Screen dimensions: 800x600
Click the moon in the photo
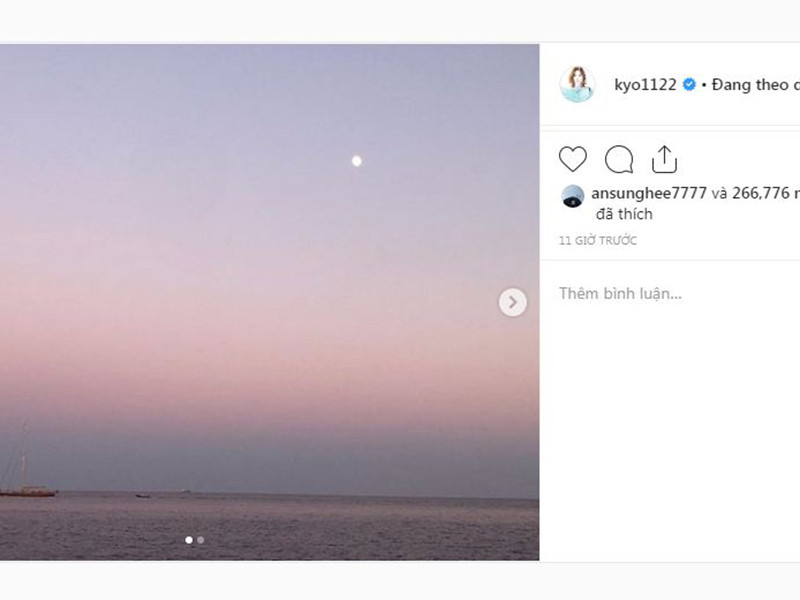tap(355, 158)
